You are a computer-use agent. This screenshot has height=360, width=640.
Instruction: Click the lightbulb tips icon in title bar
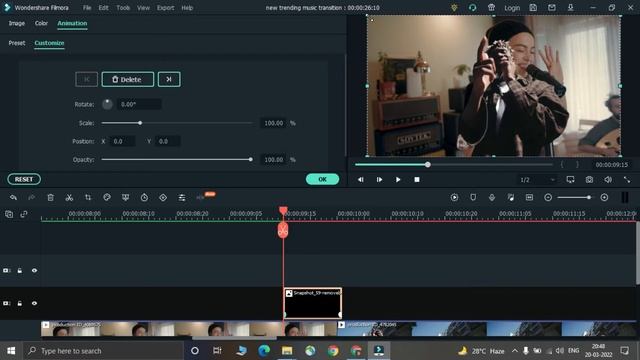coord(454,8)
